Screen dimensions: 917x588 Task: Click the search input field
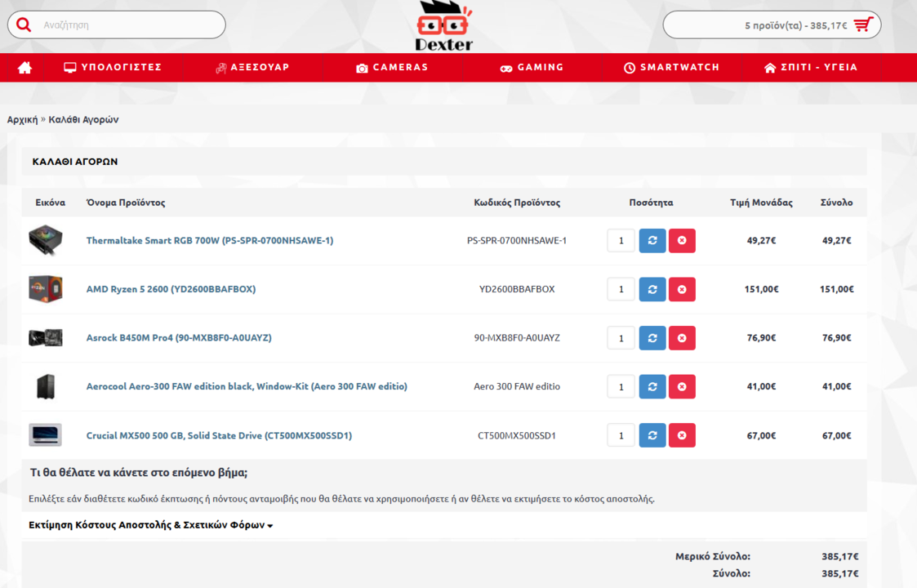tap(117, 25)
